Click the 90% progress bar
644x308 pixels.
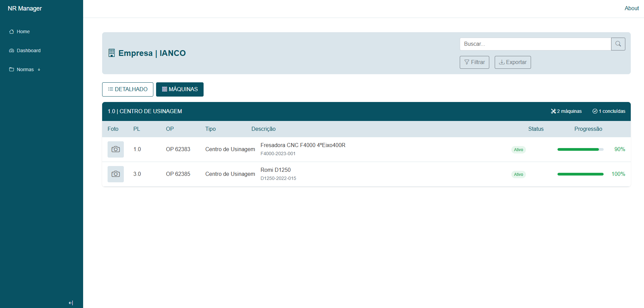click(x=580, y=149)
